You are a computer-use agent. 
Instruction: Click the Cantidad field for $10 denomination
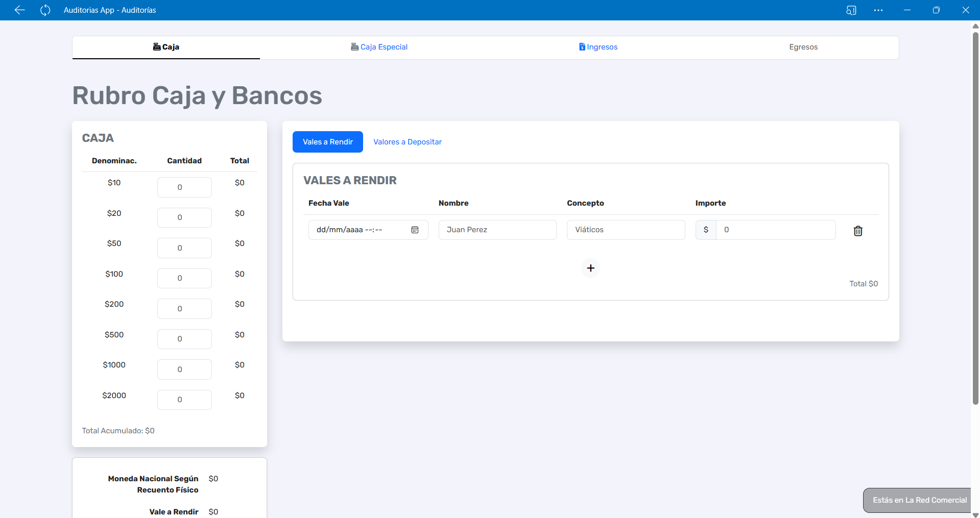click(x=184, y=187)
